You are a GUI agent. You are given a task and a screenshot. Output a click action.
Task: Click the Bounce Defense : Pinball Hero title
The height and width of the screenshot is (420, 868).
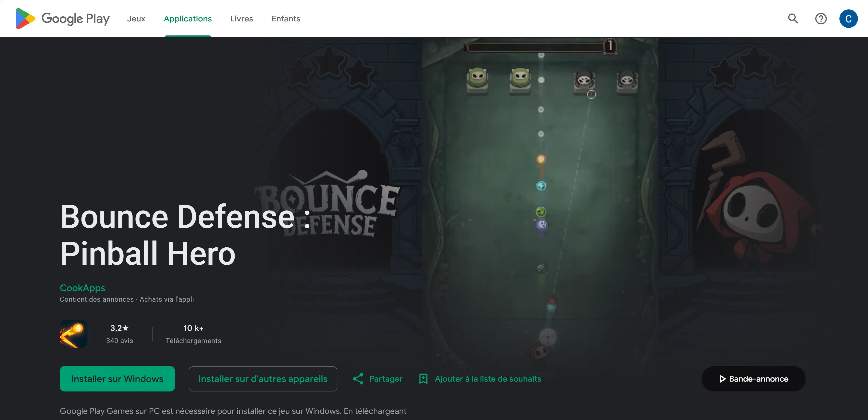click(185, 235)
